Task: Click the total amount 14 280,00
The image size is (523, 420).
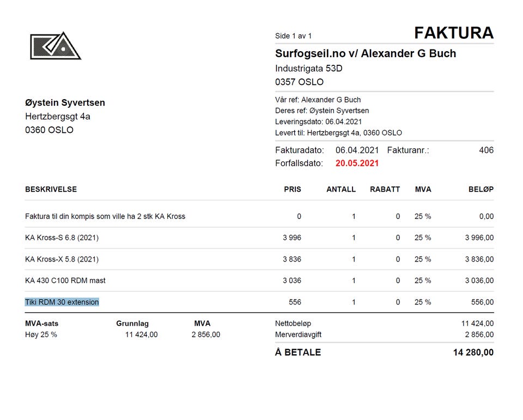Action: (473, 352)
